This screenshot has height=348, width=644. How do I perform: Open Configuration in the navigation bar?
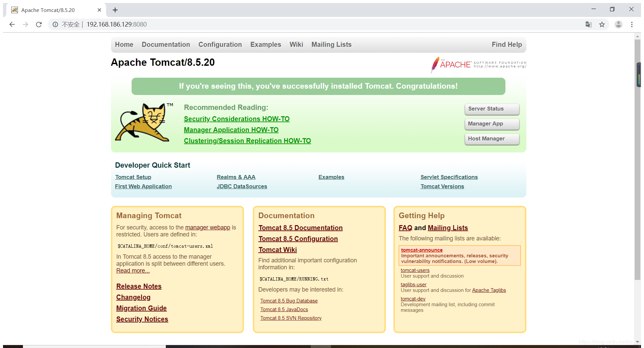(x=220, y=44)
